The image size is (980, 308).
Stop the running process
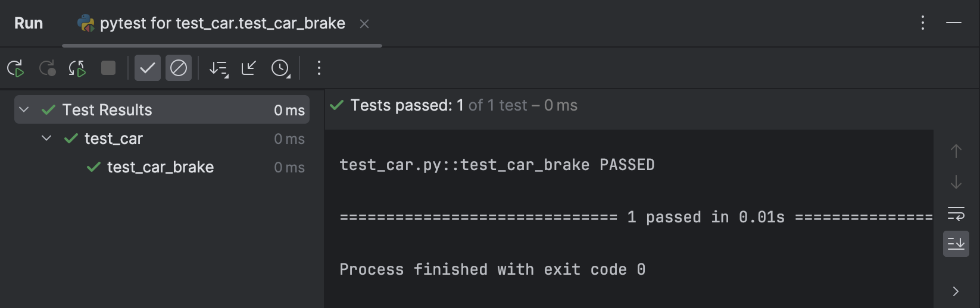coord(108,68)
